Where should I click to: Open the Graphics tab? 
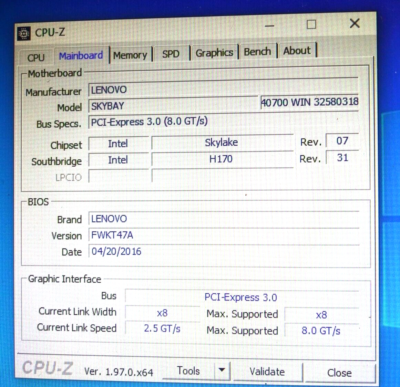coord(214,53)
